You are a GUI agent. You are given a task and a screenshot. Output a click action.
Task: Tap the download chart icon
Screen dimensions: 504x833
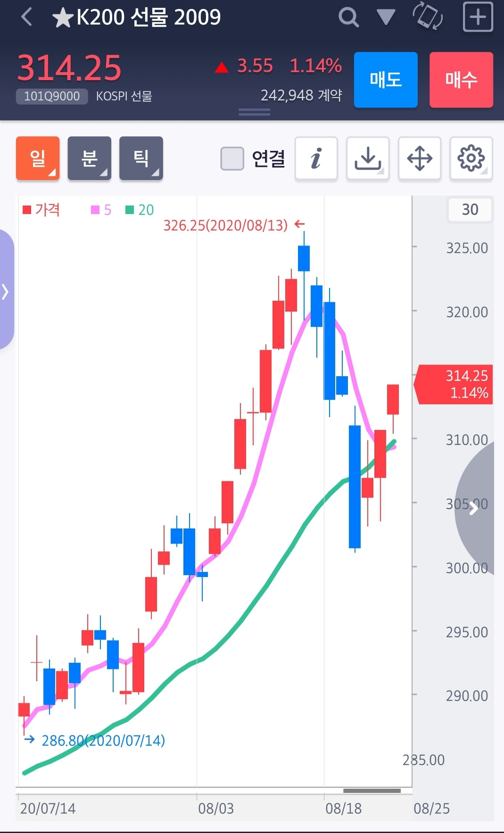click(x=368, y=158)
